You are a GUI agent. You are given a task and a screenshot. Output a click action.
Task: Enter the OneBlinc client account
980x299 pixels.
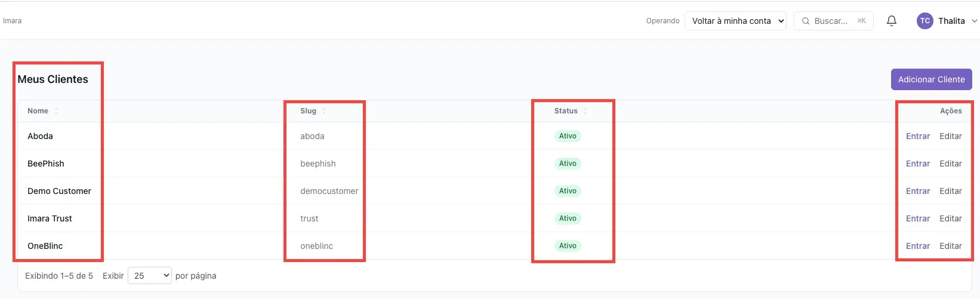pyautogui.click(x=917, y=246)
